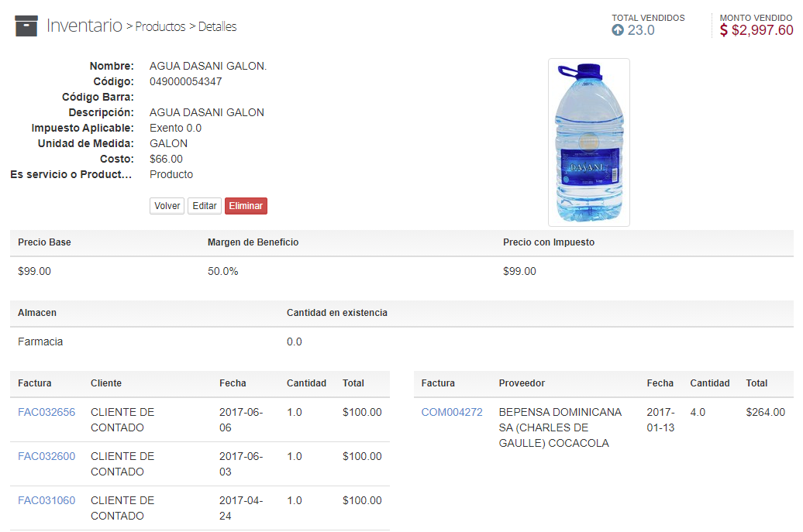The width and height of the screenshot is (803, 532).
Task: Click the up-arrow icon beside total vendidos
Action: (x=618, y=30)
